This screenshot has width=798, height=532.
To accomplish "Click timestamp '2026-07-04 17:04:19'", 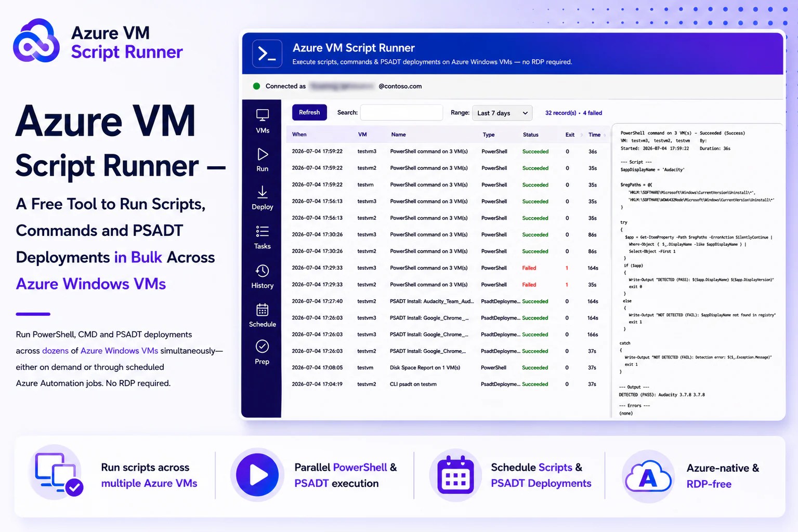I will (x=317, y=384).
